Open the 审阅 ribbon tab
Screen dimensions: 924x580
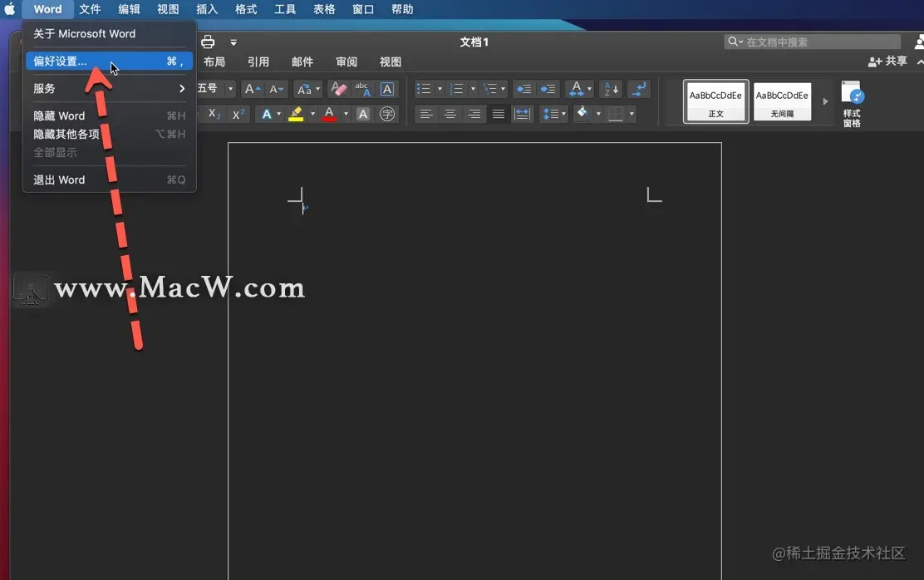coord(346,61)
